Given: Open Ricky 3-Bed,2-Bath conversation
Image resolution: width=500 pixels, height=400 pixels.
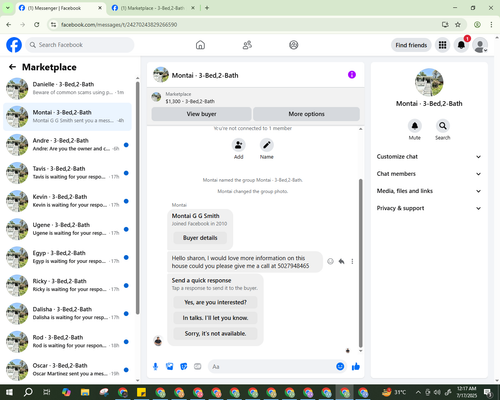Looking at the screenshot, I should [67, 285].
